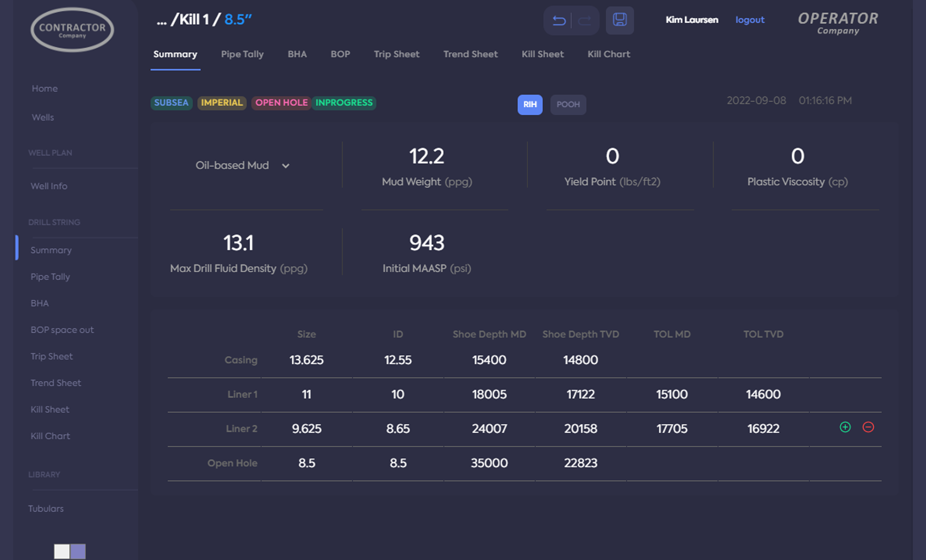926x560 pixels.
Task: Select the light theme white swatch
Action: (x=62, y=551)
